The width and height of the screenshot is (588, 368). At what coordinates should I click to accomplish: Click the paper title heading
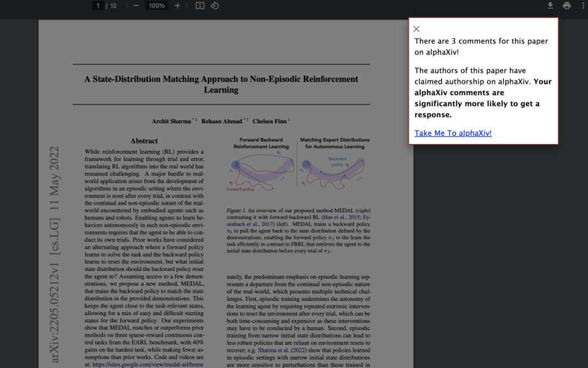point(221,84)
